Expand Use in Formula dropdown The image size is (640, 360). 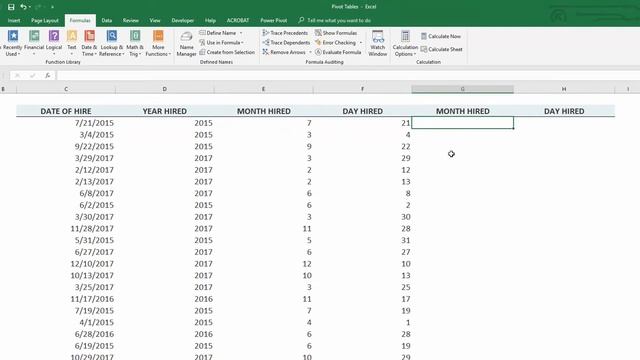point(221,42)
